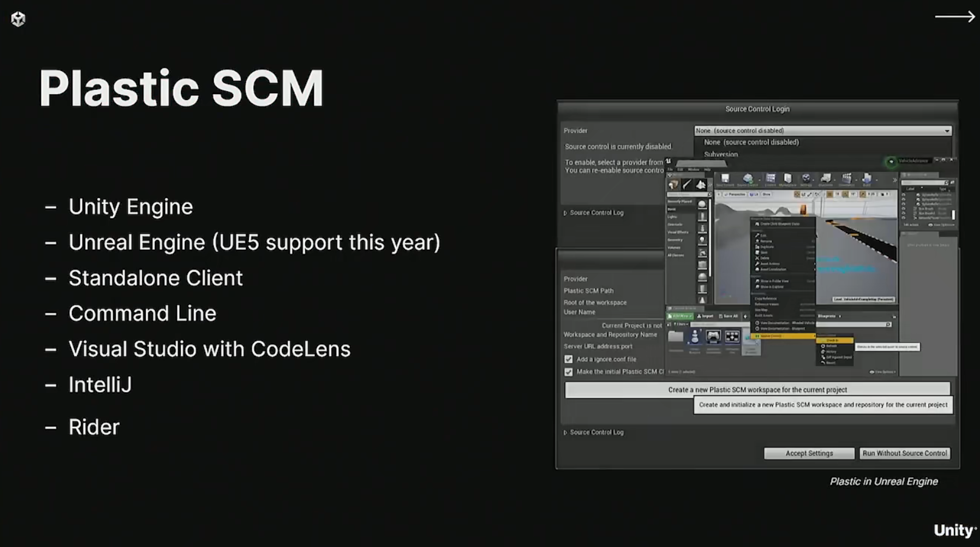980x547 pixels.
Task: Select the gamepad asset thumbnail in Content Browser
Action: (x=713, y=336)
